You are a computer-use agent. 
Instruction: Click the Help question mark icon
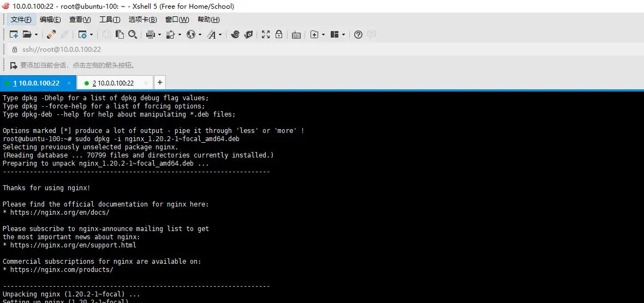(358, 34)
